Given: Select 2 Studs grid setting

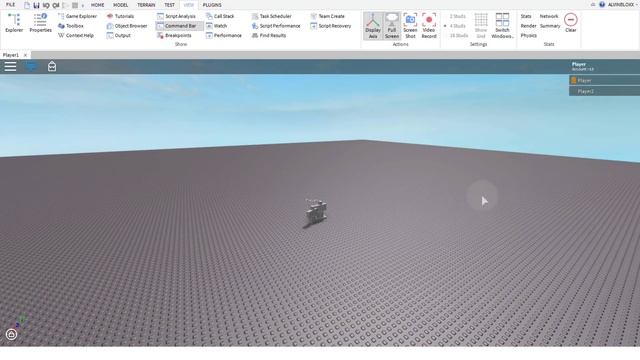Looking at the screenshot, I should coord(457,16).
